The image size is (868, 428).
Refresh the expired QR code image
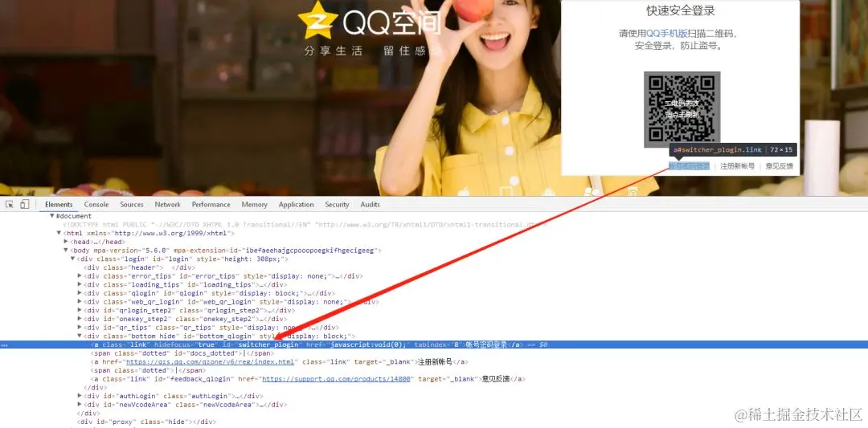(x=682, y=109)
